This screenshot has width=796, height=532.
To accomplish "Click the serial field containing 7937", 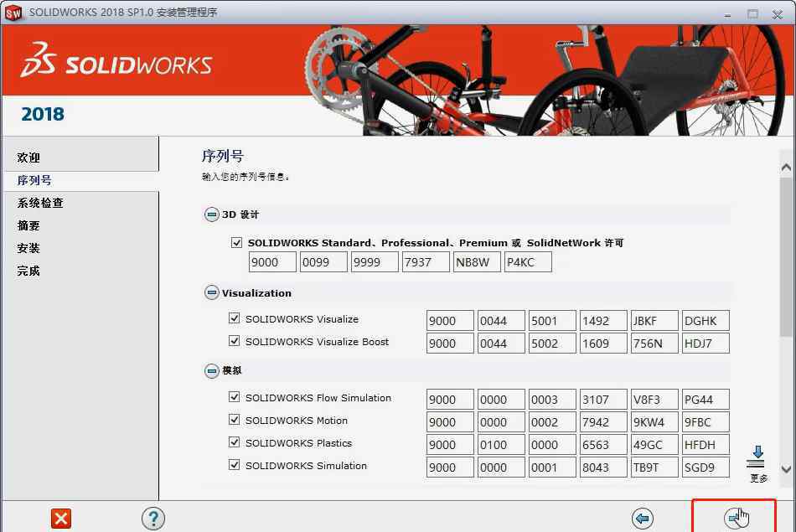I will [426, 262].
